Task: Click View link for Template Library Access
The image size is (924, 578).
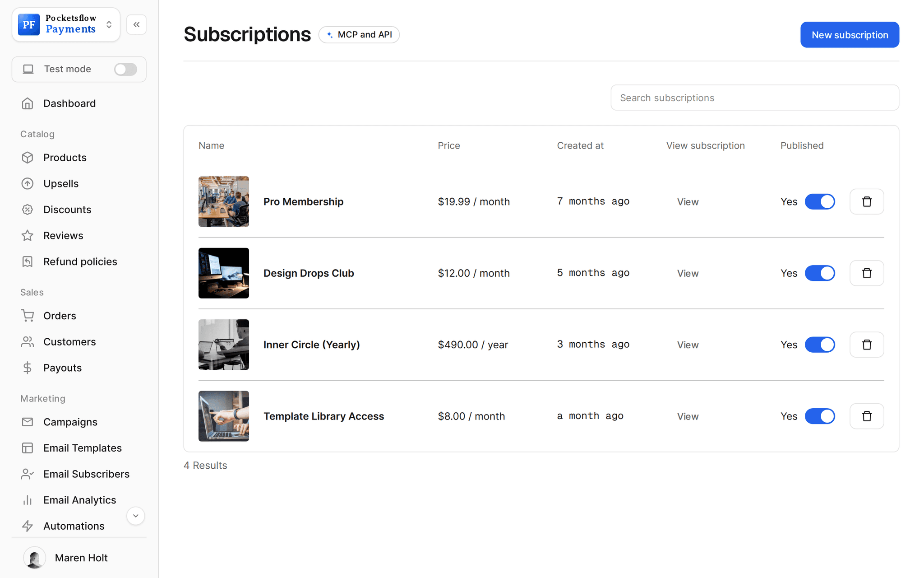Action: 688,416
